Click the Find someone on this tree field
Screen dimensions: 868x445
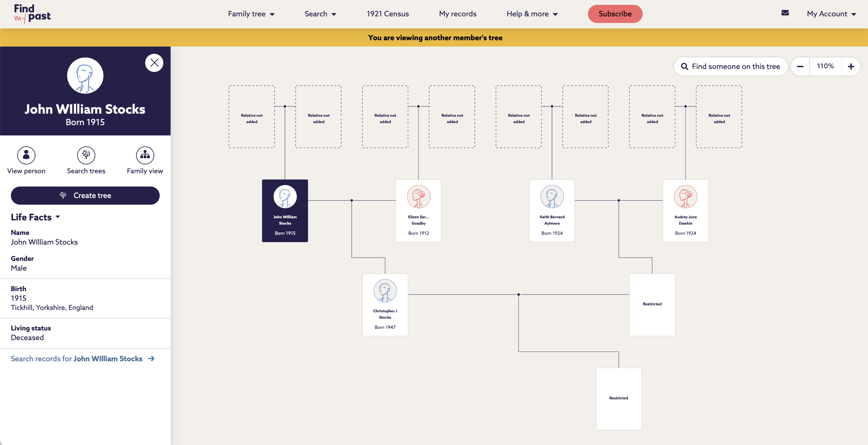click(730, 67)
